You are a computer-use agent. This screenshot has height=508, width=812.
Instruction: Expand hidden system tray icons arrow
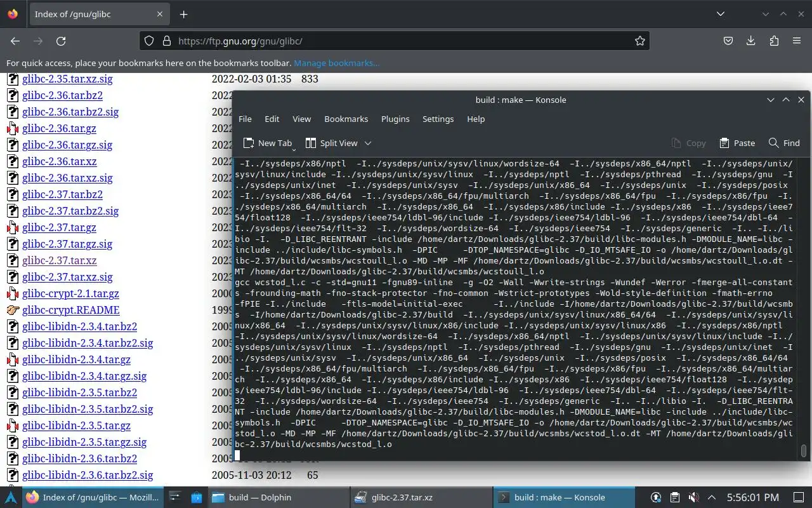tap(712, 497)
